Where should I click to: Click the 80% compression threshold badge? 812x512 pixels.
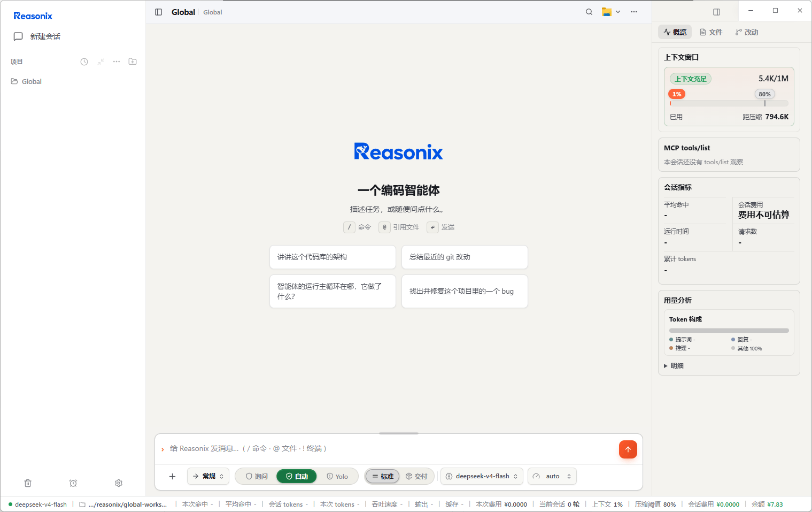pos(764,94)
